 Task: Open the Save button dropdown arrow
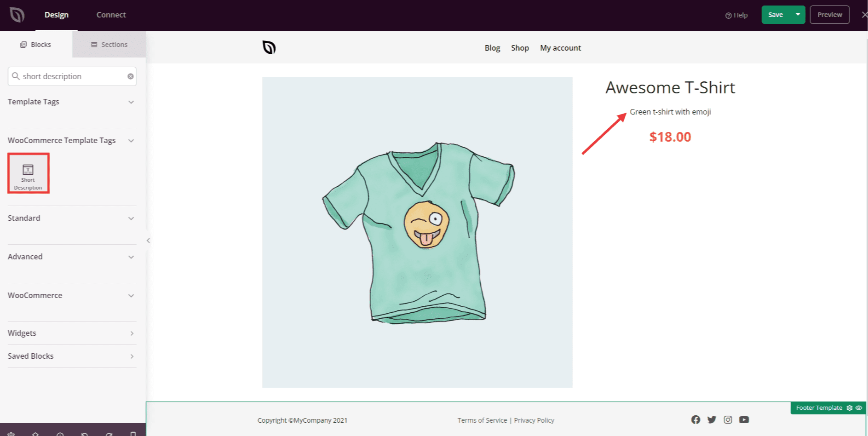(x=797, y=14)
